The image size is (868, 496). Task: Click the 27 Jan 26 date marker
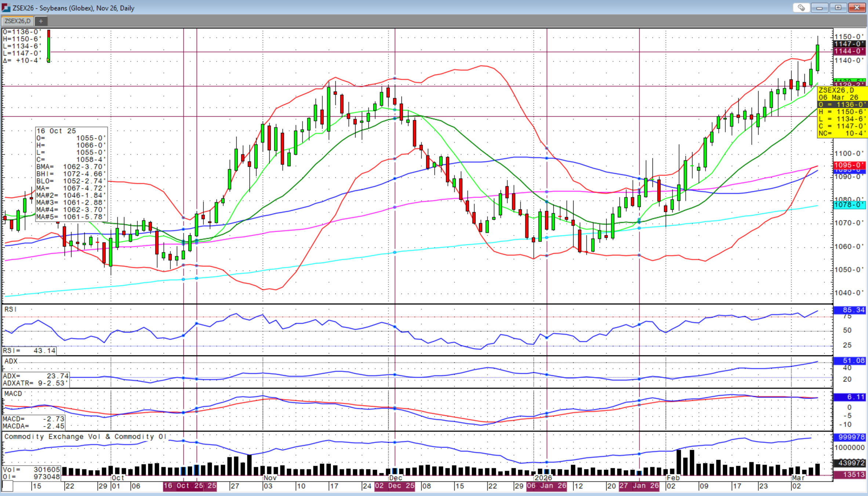pos(639,486)
